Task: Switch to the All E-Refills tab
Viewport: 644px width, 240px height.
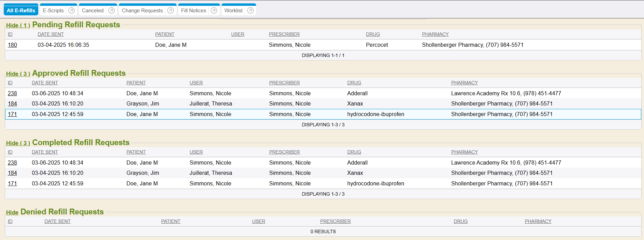Action: pos(21,11)
